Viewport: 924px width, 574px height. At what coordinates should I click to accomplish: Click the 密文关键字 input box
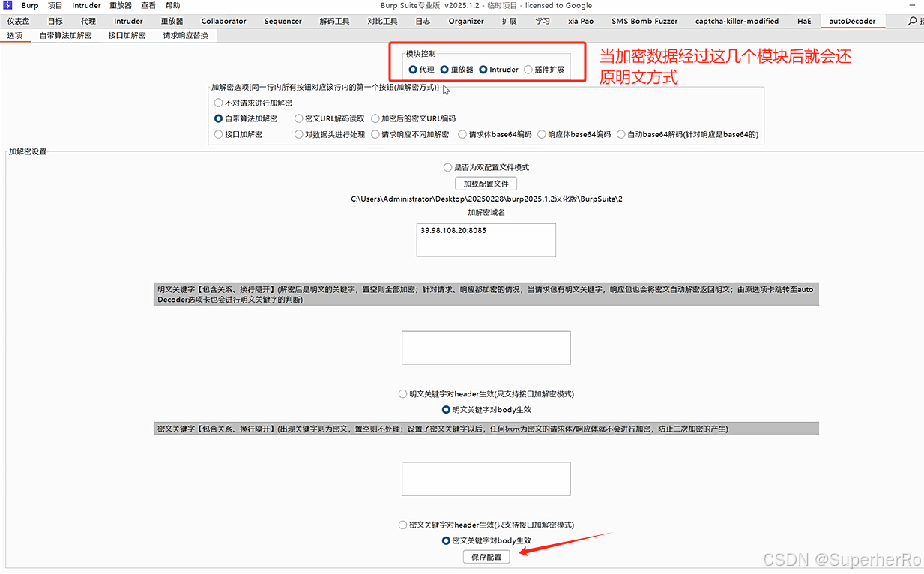click(486, 479)
